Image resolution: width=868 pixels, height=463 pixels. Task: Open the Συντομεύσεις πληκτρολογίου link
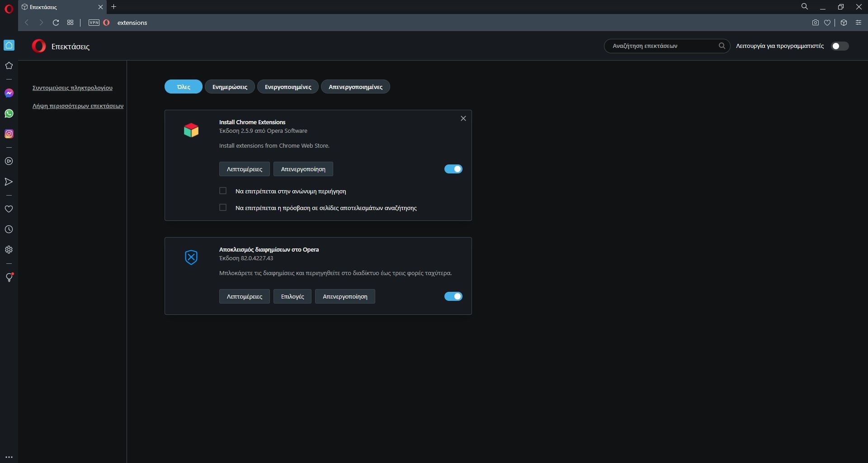tap(72, 88)
